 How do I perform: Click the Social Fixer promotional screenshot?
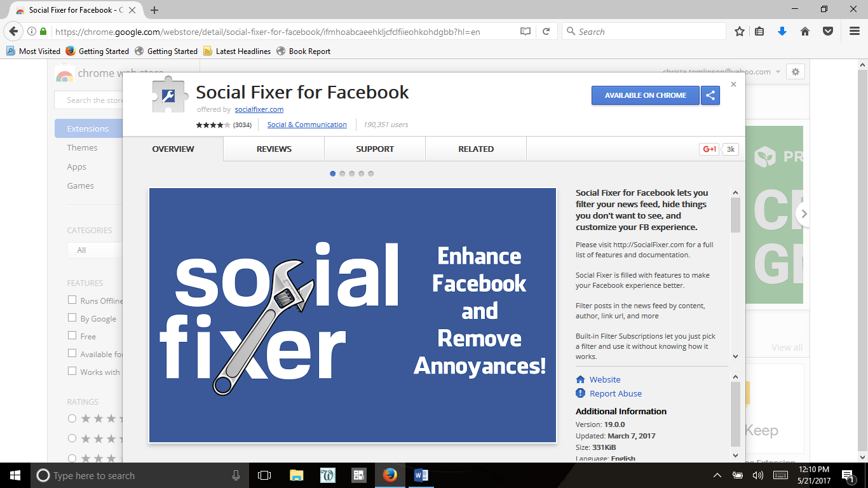pos(353,315)
